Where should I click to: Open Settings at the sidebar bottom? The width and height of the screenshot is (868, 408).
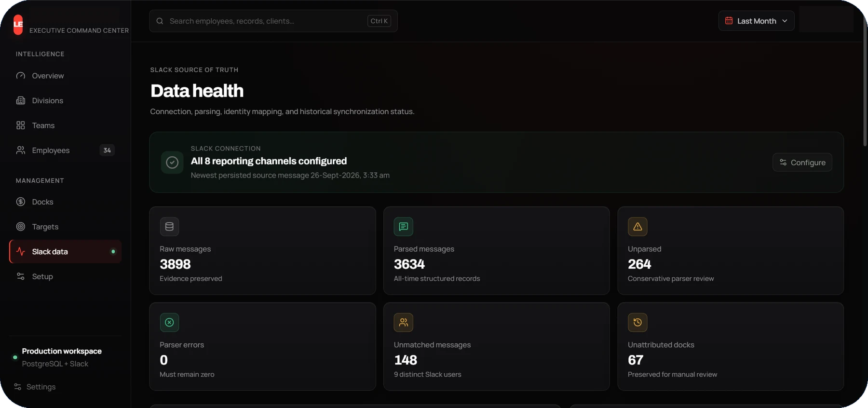coord(35,387)
